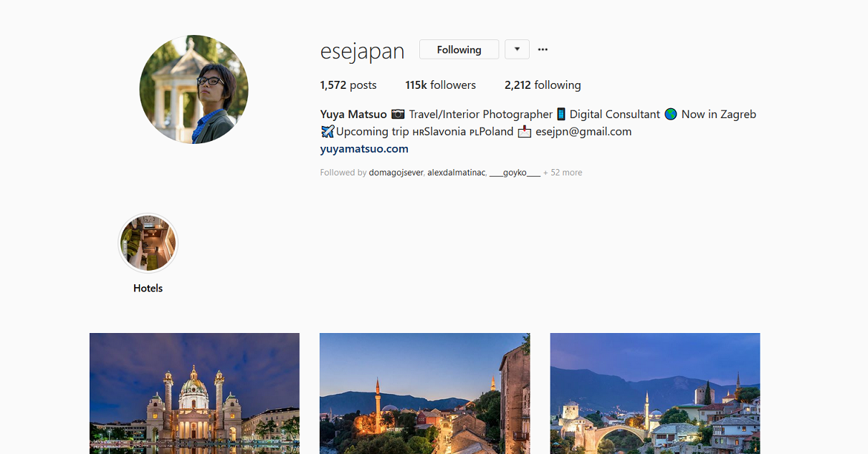Screen dimensions: 868x454
Task: Expand suggested accounts dropdown arrow
Action: pos(517,49)
